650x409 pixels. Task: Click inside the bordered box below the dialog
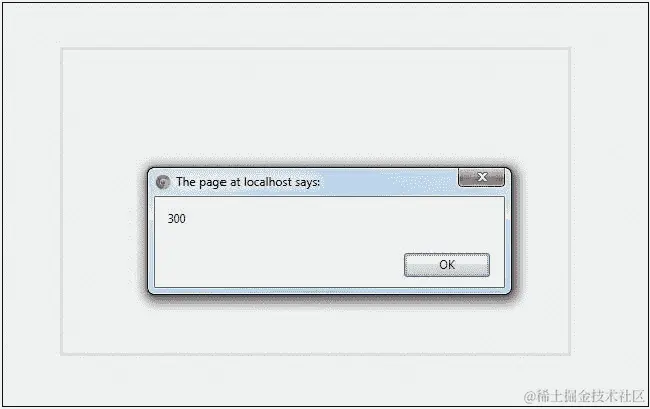coord(316,329)
